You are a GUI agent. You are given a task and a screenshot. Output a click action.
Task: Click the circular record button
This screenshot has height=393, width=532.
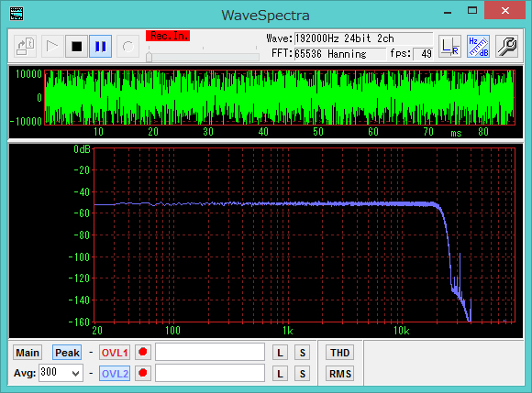[127, 47]
